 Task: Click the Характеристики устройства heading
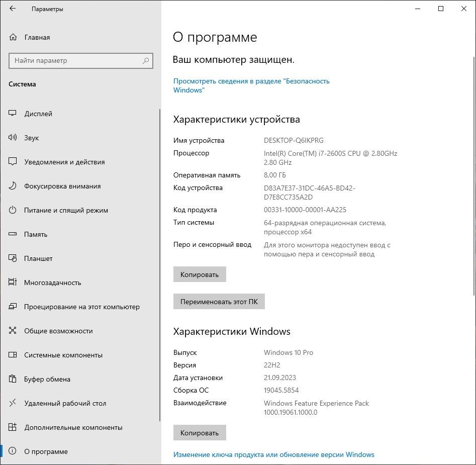click(x=236, y=119)
